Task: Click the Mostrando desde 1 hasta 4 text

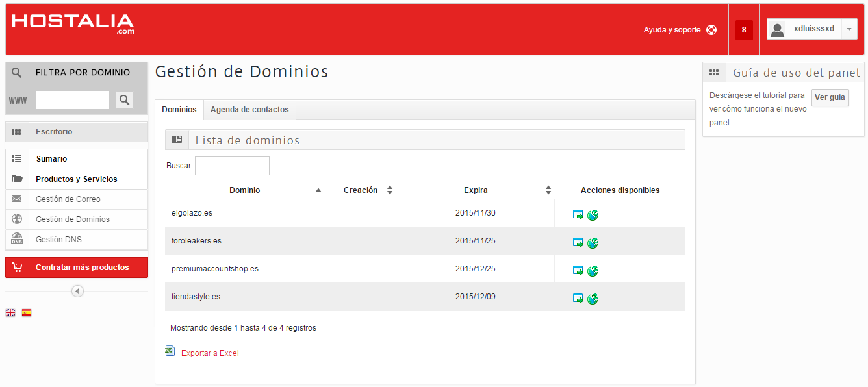Action: click(243, 328)
